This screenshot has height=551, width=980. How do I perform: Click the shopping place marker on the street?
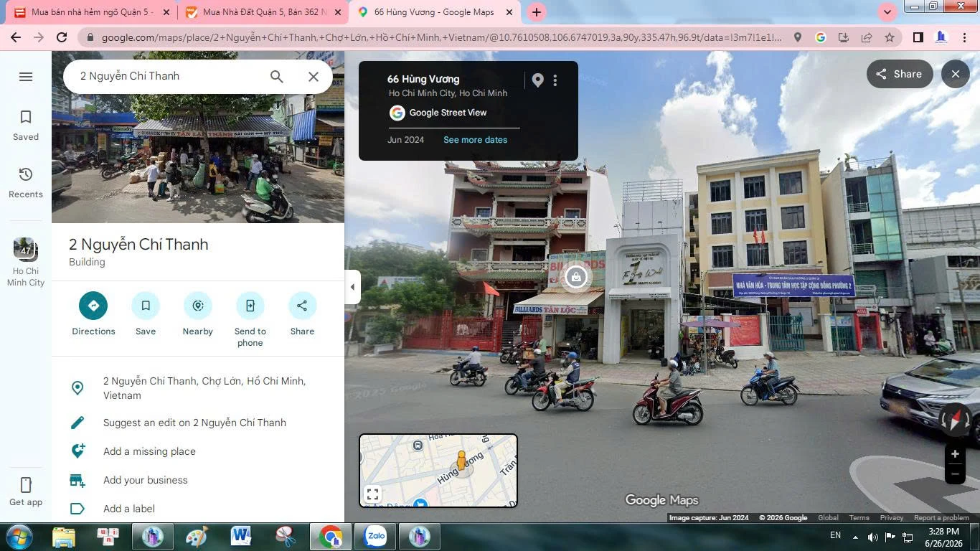click(576, 277)
